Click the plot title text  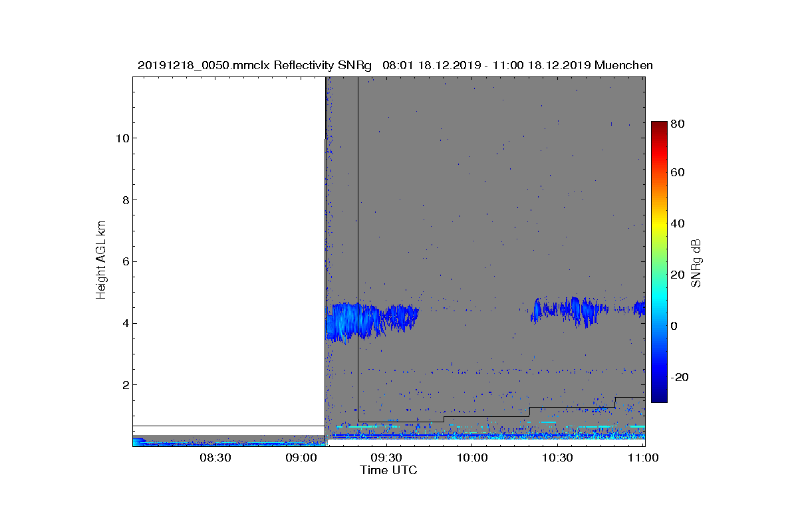[x=395, y=65]
